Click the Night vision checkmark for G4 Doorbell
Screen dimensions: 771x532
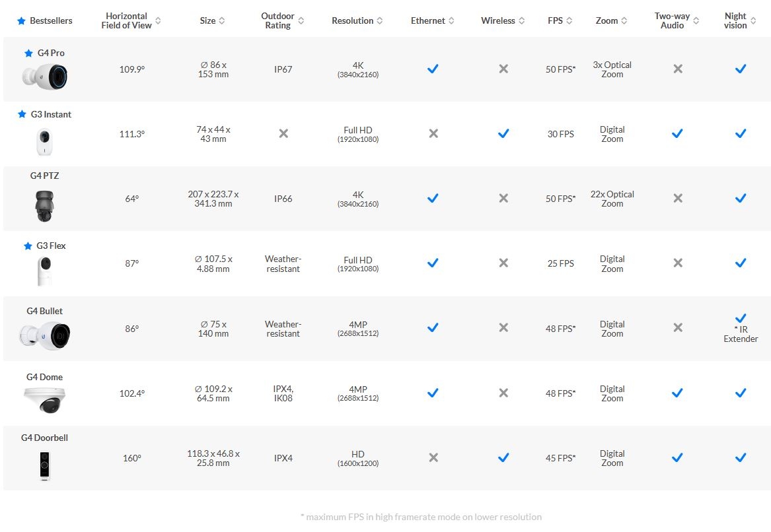(x=741, y=458)
